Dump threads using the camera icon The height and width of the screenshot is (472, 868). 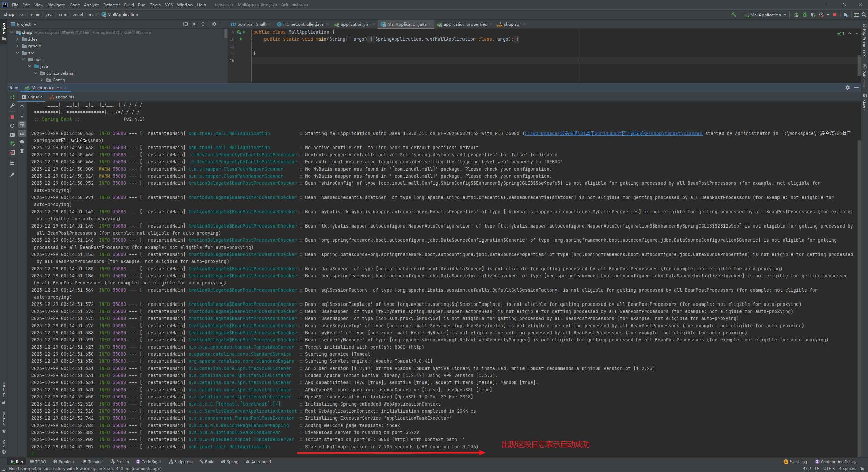click(x=12, y=135)
